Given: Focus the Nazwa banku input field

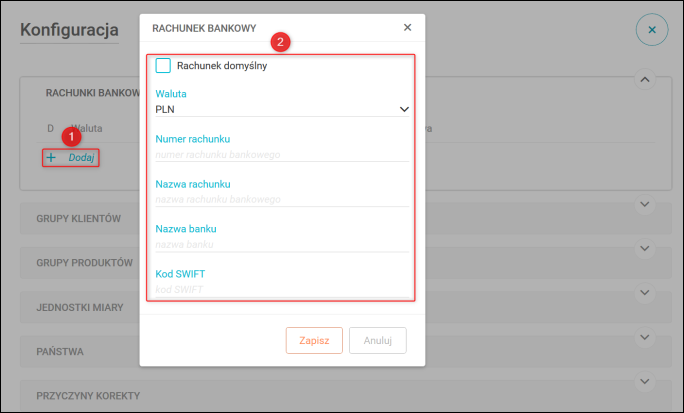Looking at the screenshot, I should click(x=282, y=244).
